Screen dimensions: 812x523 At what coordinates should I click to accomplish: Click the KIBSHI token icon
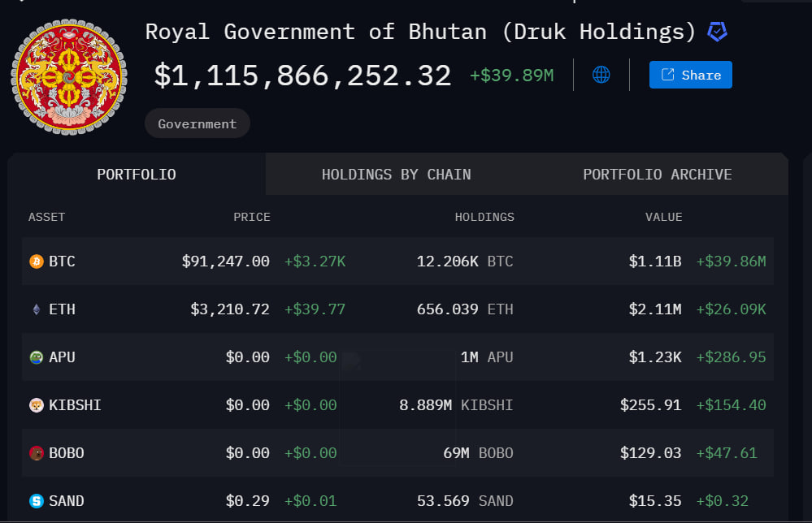tap(36, 405)
